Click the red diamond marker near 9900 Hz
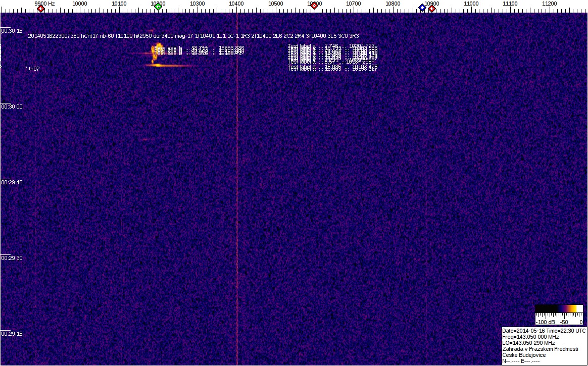This screenshot has width=588, height=366. tap(41, 8)
